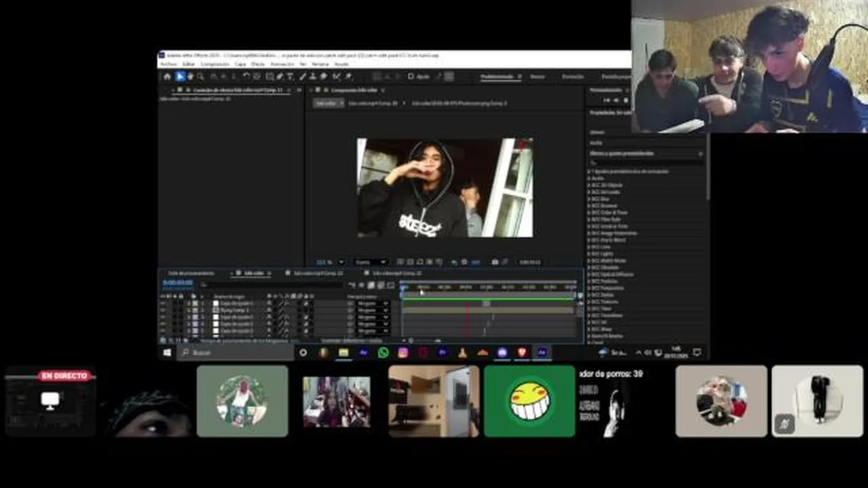Go to the After Effects Home screen icon
The width and height of the screenshot is (868, 488).
167,77
